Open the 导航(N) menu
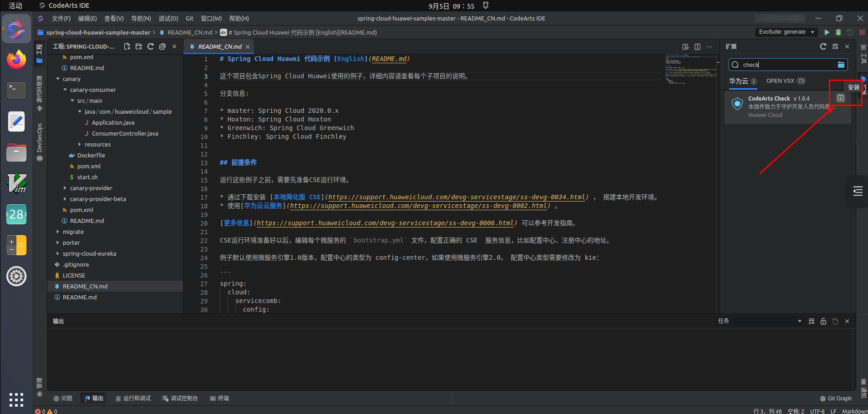 point(141,18)
